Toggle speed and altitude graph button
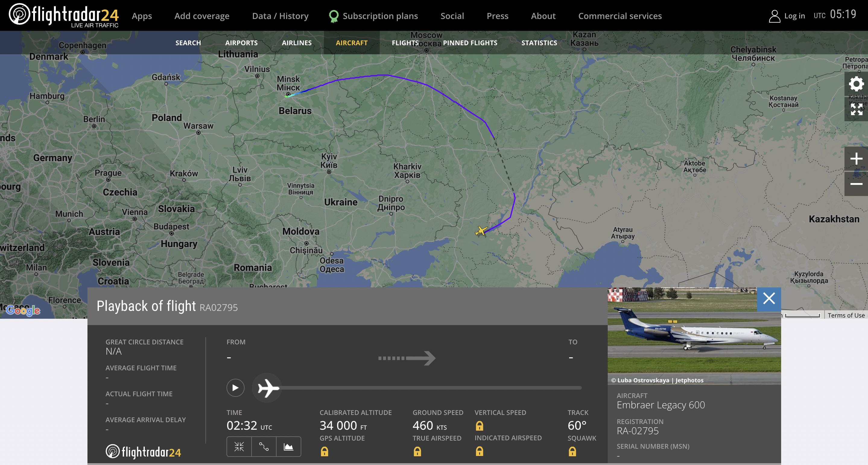 point(288,447)
